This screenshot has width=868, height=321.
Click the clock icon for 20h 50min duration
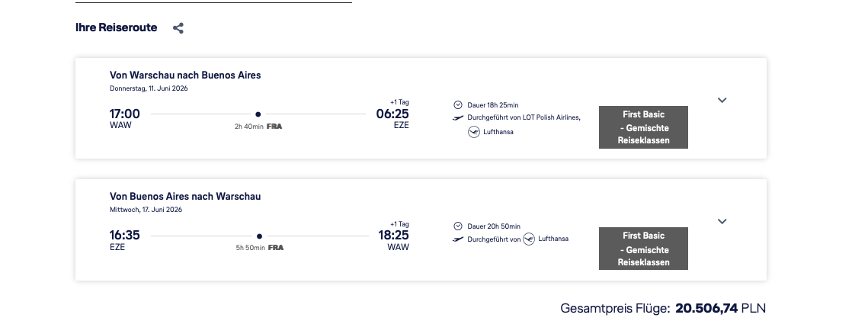point(458,226)
